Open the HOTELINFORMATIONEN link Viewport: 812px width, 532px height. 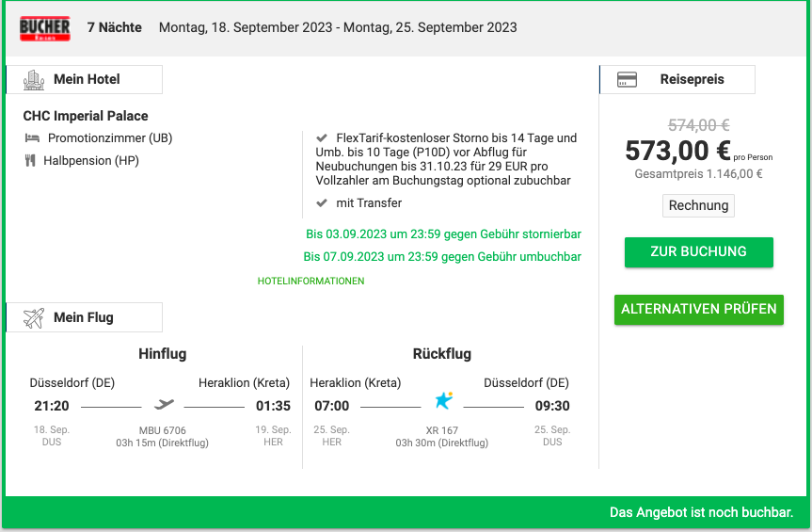pos(310,282)
